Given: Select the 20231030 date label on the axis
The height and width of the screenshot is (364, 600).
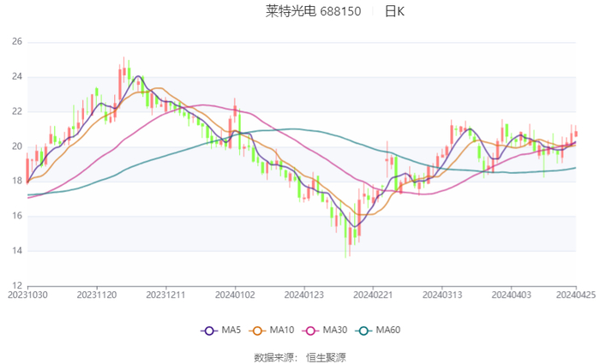Looking at the screenshot, I should tap(27, 295).
